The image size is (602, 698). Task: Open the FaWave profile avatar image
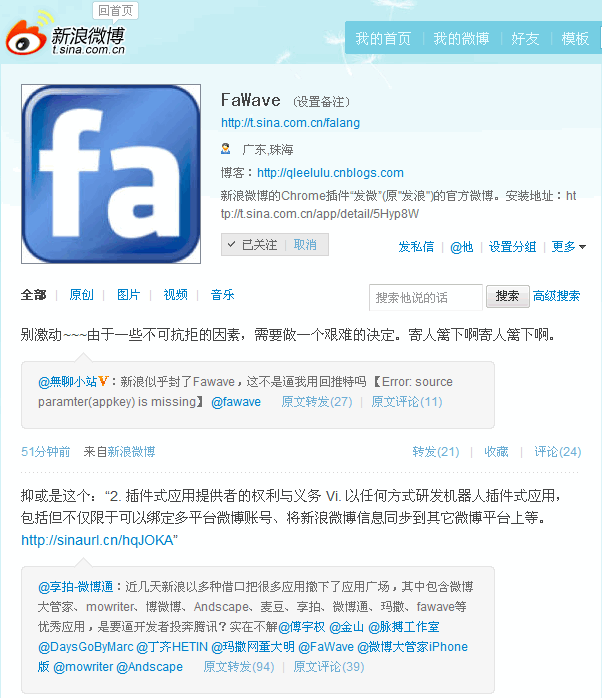tap(111, 174)
